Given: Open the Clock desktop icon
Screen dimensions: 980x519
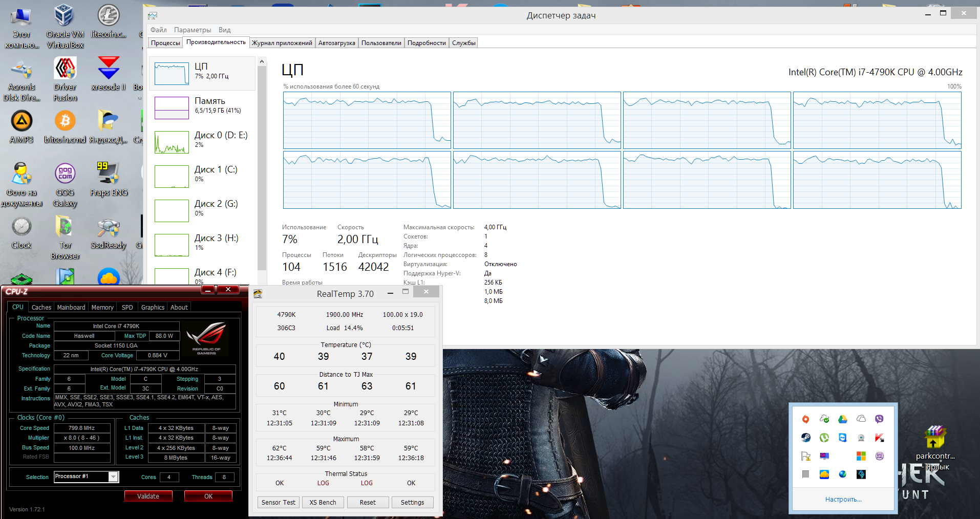Looking at the screenshot, I should point(22,233).
